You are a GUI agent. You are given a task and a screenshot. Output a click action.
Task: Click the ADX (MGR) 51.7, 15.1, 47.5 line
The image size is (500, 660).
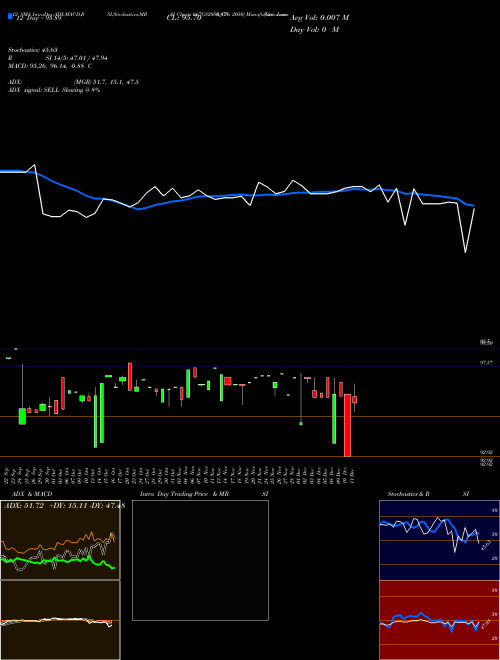(x=73, y=82)
